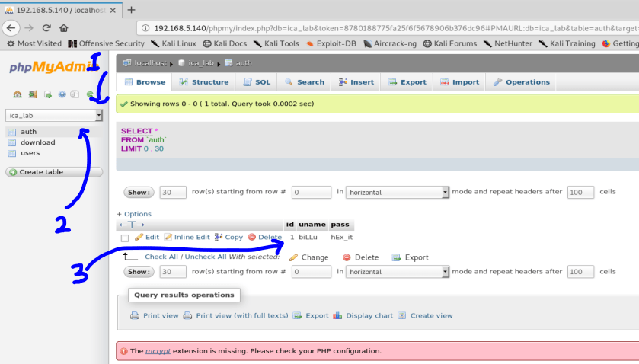Click the Copy row icon
Screen dimensions: 639x364
(x=219, y=238)
